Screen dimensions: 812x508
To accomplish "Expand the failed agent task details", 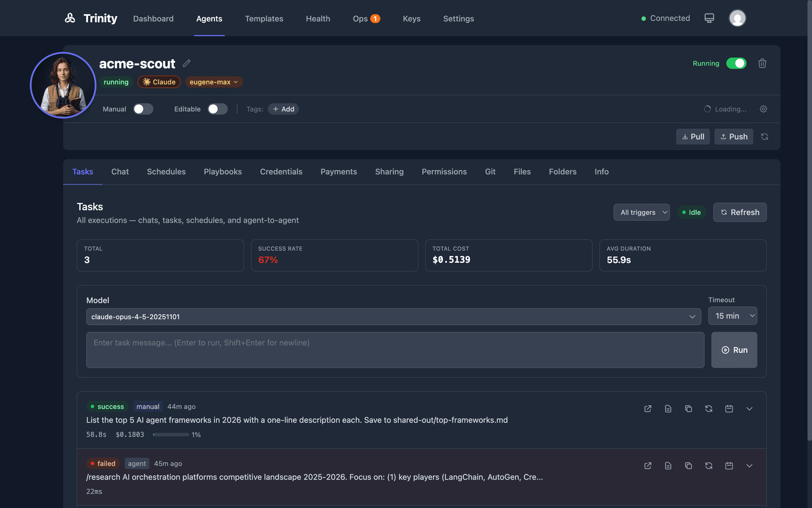I will (x=749, y=466).
